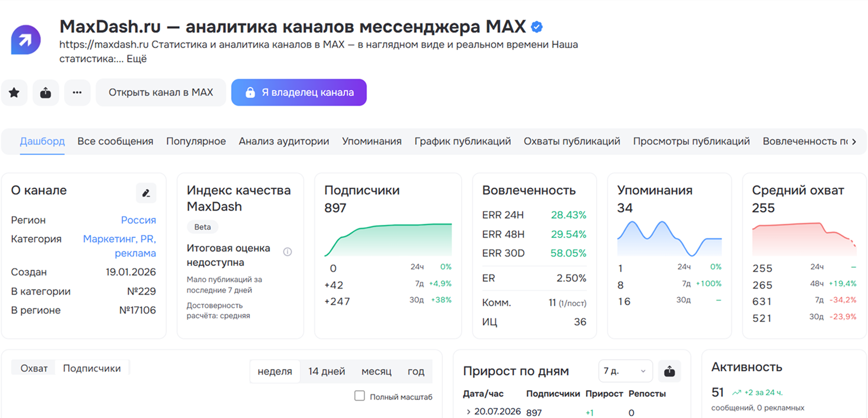Expand description via the Ещё link

pyautogui.click(x=137, y=59)
